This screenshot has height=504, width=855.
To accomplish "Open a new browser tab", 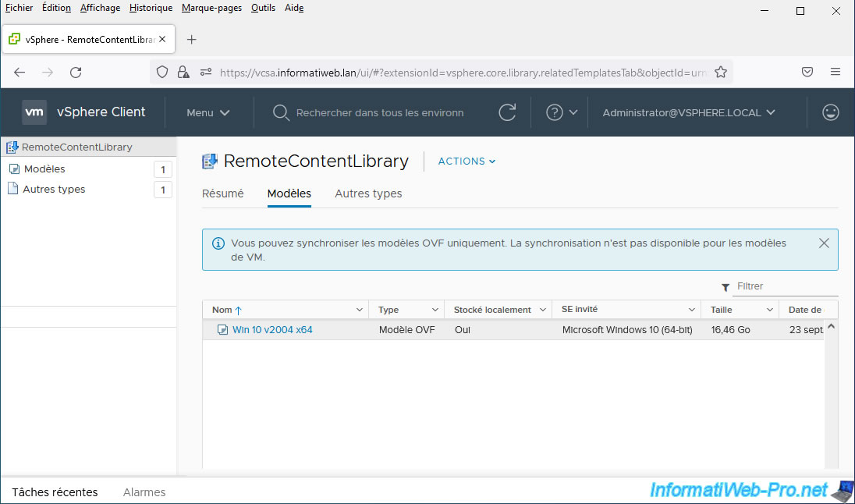I will click(x=191, y=39).
